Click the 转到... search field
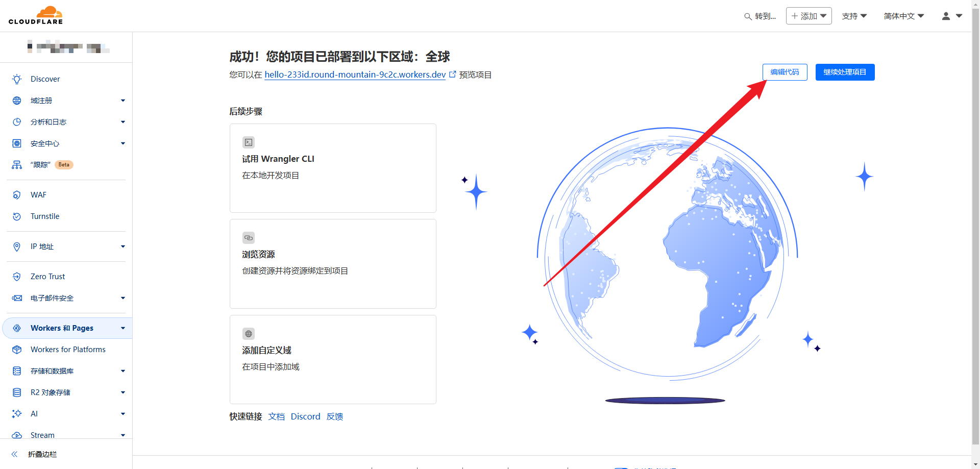 [760, 16]
